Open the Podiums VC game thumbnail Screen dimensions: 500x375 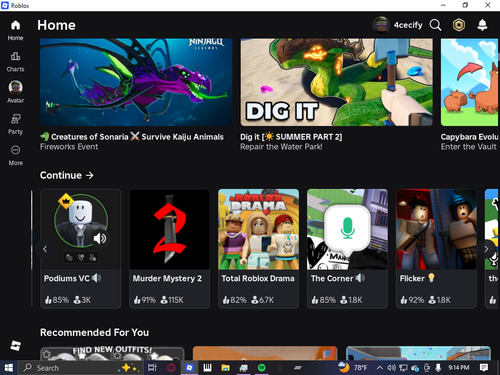pyautogui.click(x=81, y=229)
